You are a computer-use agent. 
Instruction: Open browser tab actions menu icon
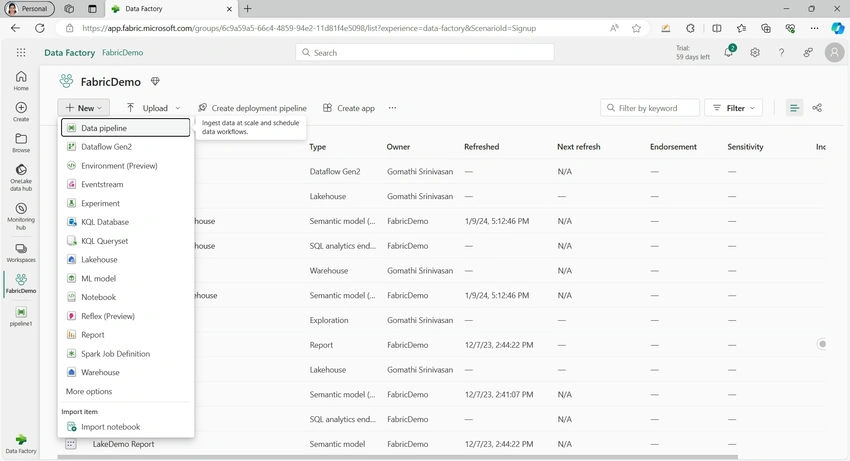coord(92,9)
